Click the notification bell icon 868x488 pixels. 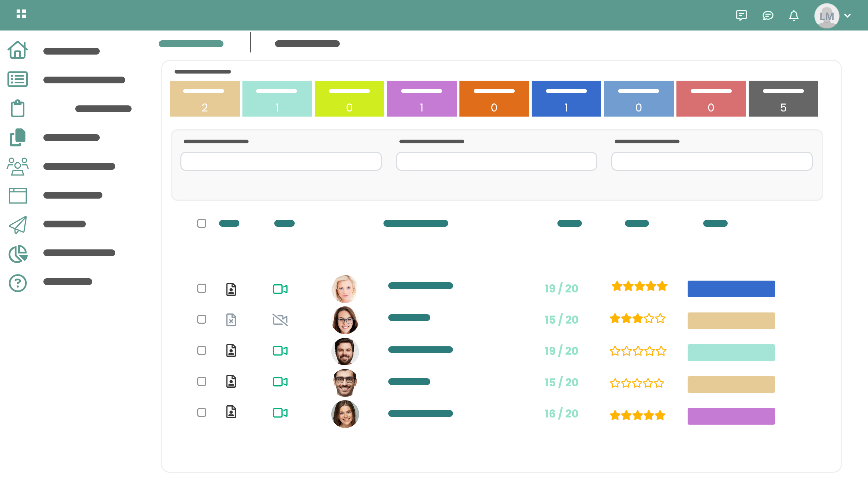[793, 16]
